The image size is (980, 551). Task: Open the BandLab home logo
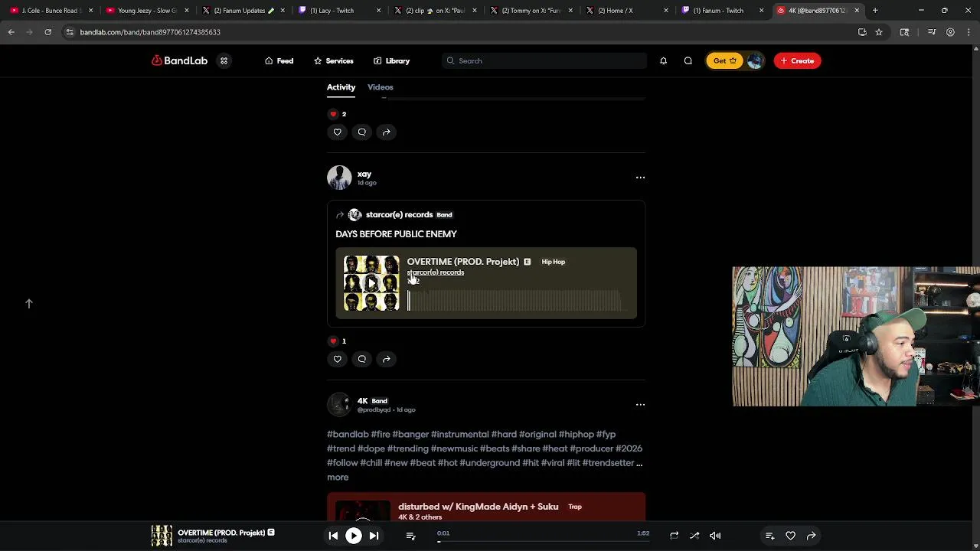point(179,60)
